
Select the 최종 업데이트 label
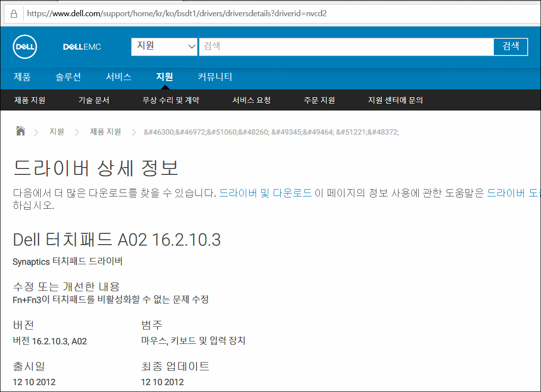coord(175,366)
